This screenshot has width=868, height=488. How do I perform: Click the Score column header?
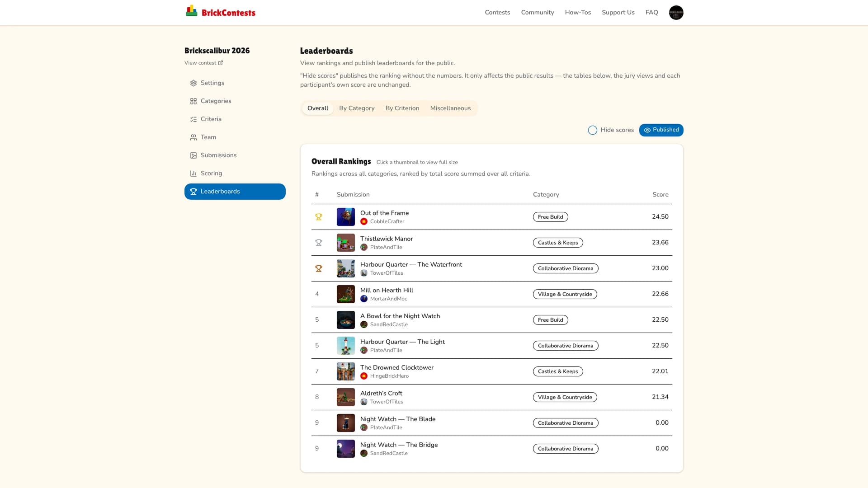pos(660,195)
